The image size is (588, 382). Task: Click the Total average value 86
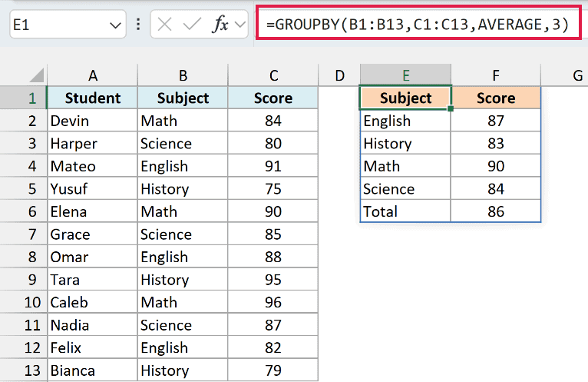pos(496,211)
